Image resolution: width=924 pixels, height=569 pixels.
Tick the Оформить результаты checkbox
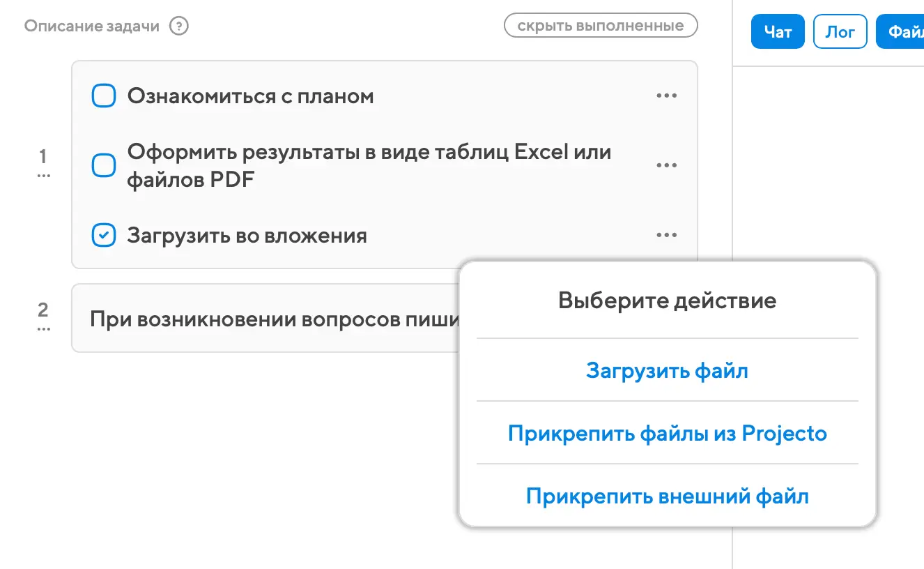[x=104, y=166]
